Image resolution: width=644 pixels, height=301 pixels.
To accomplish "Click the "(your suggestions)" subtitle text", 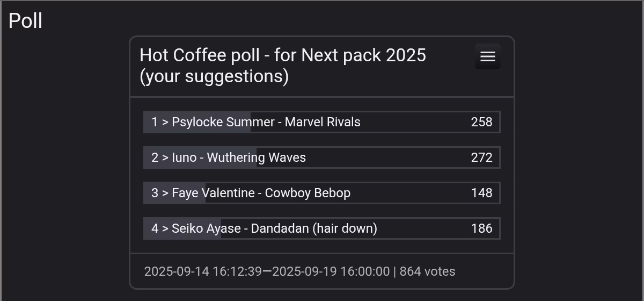I will coord(214,76).
